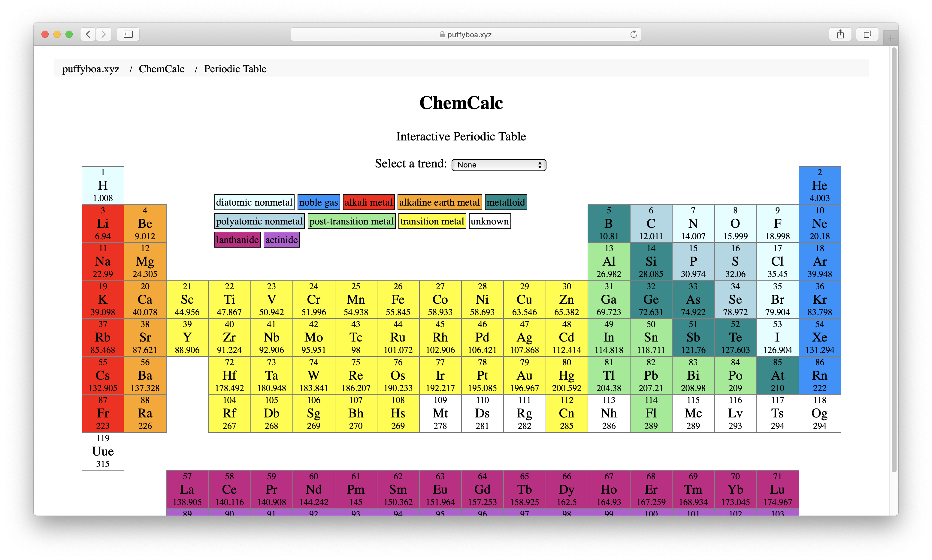Select the Mercury (Hg) element cell
The height and width of the screenshot is (560, 932).
567,375
